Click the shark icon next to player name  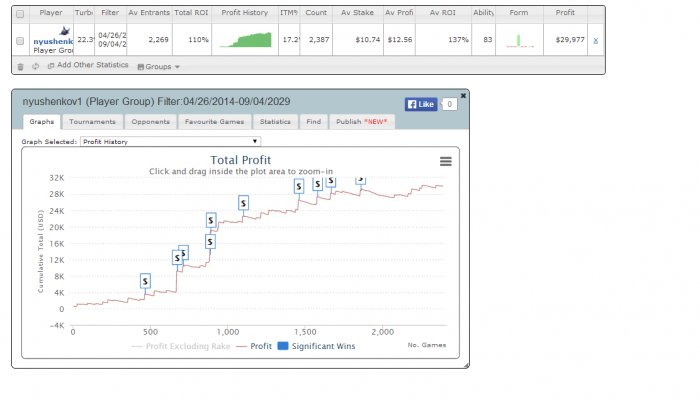(x=65, y=31)
